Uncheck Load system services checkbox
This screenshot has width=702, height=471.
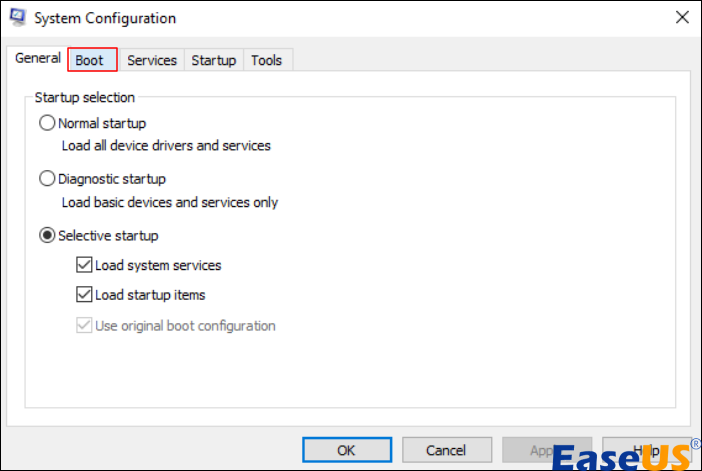[x=84, y=266]
